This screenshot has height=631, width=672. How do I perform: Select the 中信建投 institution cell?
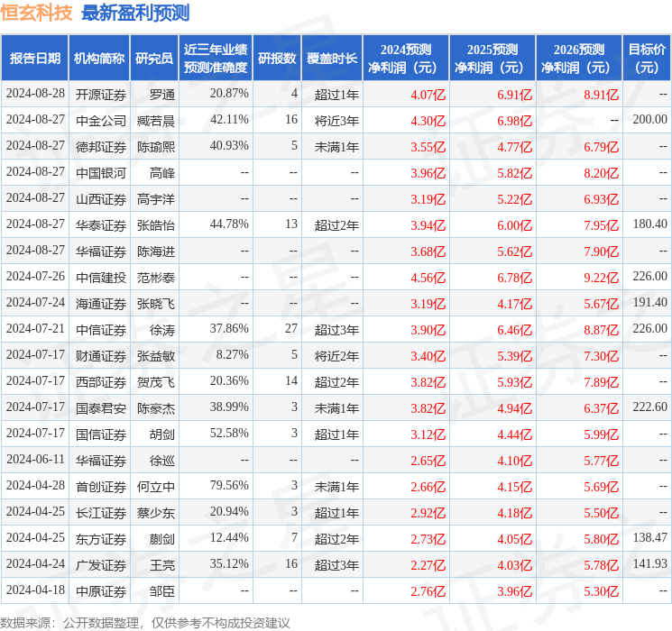point(101,277)
